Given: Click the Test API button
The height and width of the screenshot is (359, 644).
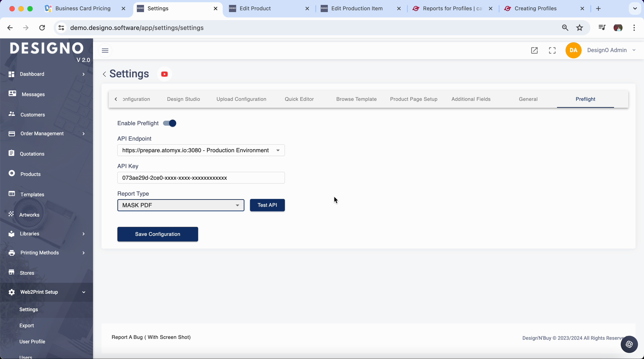Looking at the screenshot, I should point(267,205).
